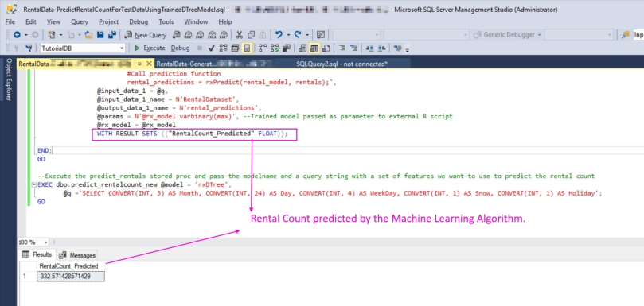This screenshot has height=306, width=644.
Task: Undo the last edit
Action: [x=279, y=35]
